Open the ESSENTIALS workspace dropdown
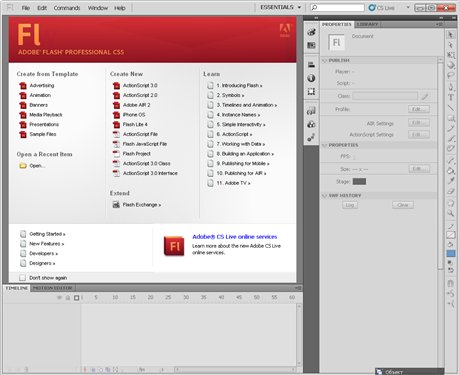 [280, 7]
